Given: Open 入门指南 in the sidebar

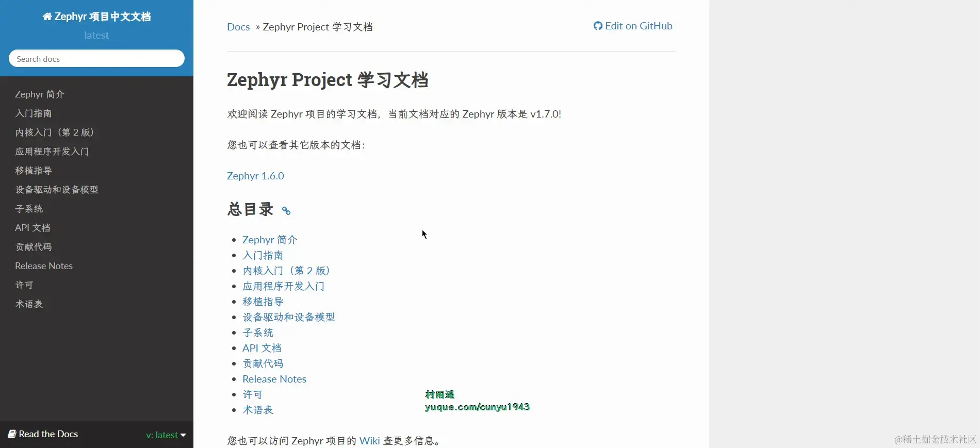Looking at the screenshot, I should [x=34, y=113].
